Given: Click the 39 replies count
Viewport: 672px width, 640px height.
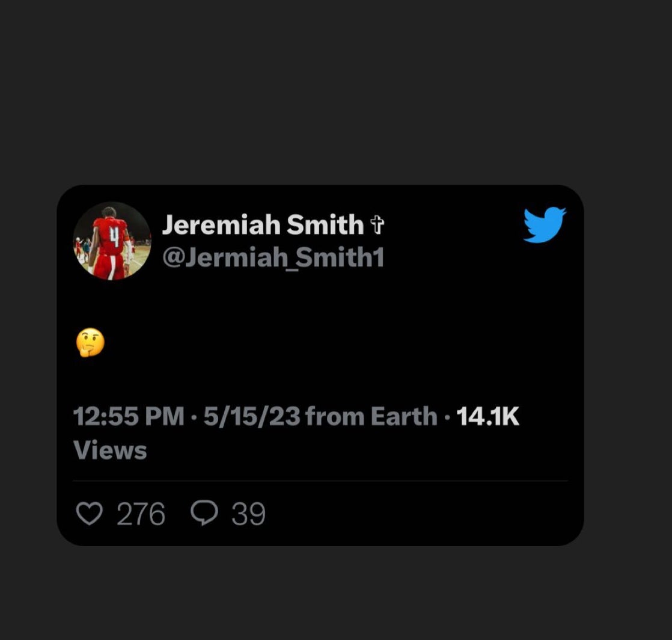Looking at the screenshot, I should pyautogui.click(x=249, y=514).
